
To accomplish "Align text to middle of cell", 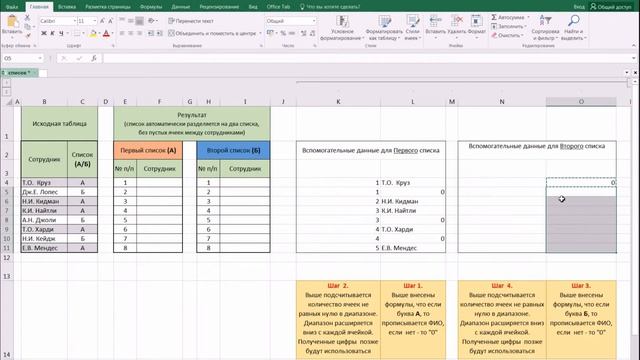I will (x=131, y=21).
